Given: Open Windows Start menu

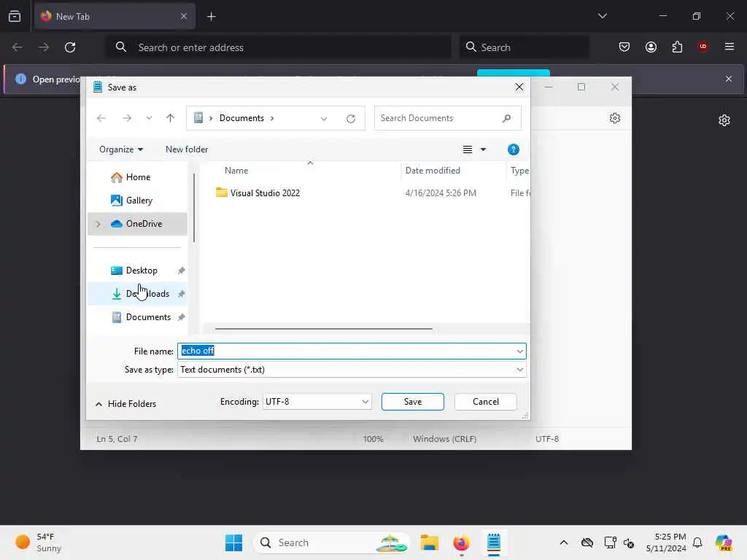Looking at the screenshot, I should pos(233,542).
